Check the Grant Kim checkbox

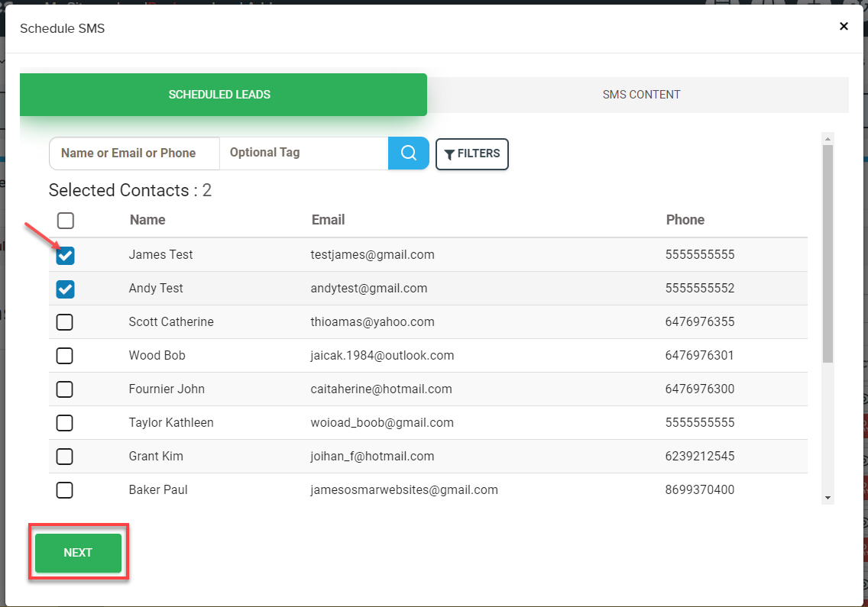65,457
